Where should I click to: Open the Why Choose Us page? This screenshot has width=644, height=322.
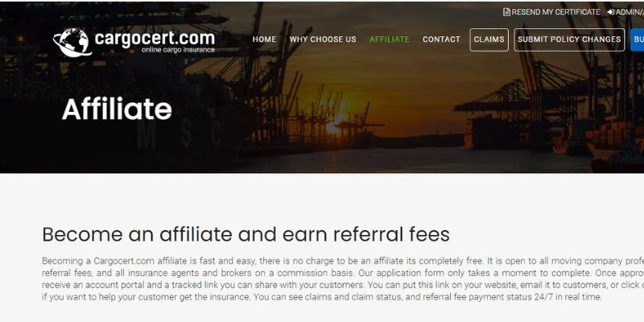click(323, 39)
